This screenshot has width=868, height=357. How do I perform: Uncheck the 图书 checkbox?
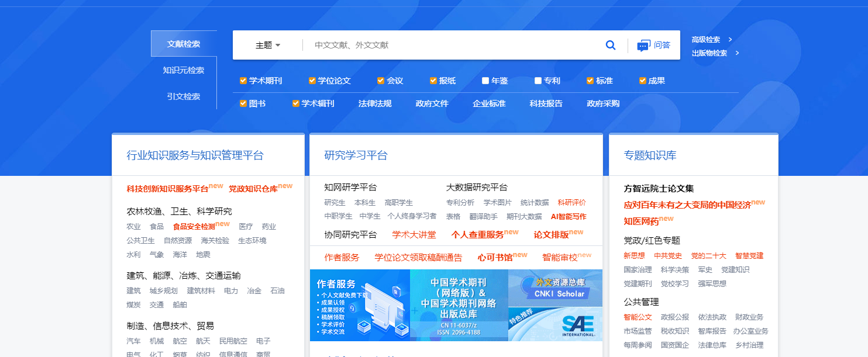click(x=243, y=103)
